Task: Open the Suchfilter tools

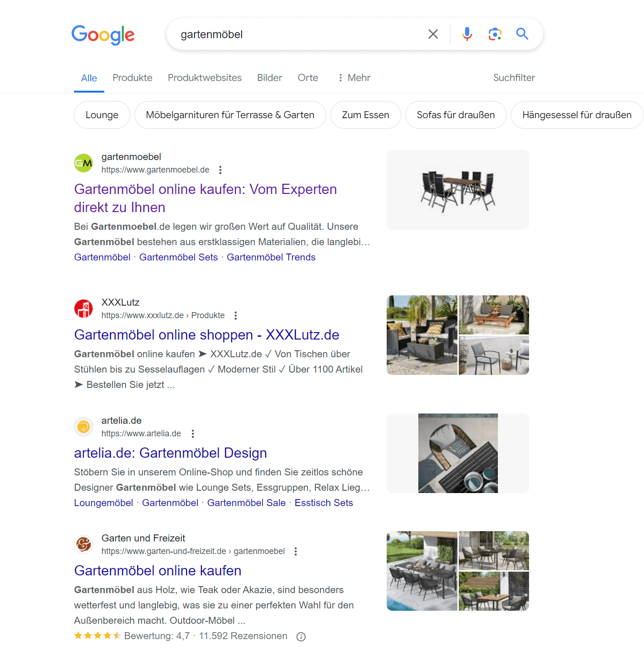Action: click(x=514, y=78)
